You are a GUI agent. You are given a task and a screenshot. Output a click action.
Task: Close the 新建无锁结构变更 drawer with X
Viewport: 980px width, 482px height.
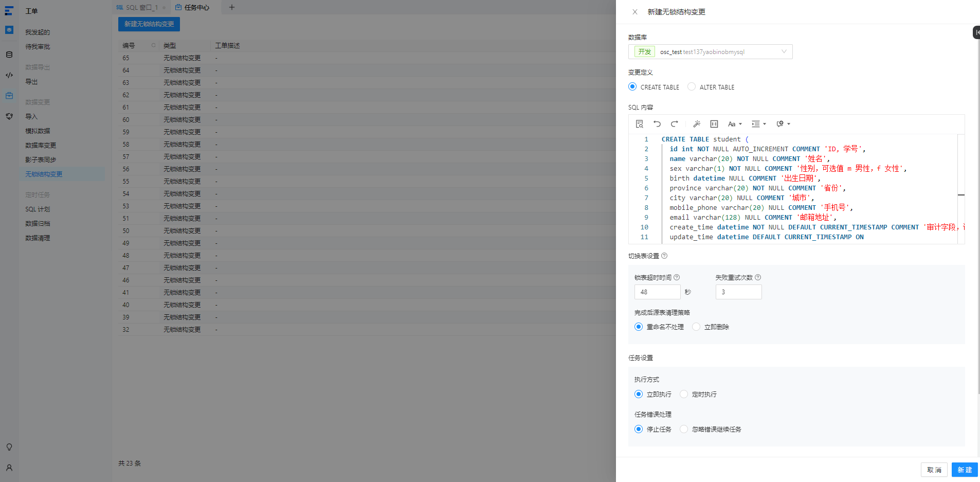pos(635,12)
